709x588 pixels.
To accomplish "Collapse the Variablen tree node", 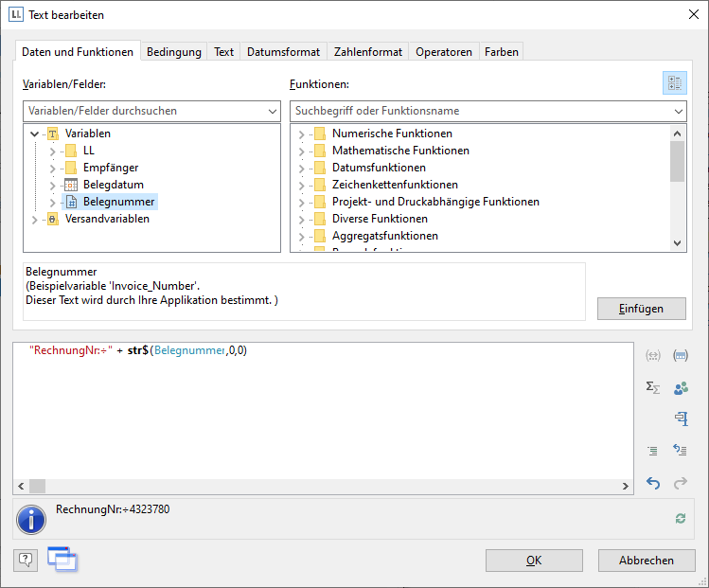I will 35,134.
